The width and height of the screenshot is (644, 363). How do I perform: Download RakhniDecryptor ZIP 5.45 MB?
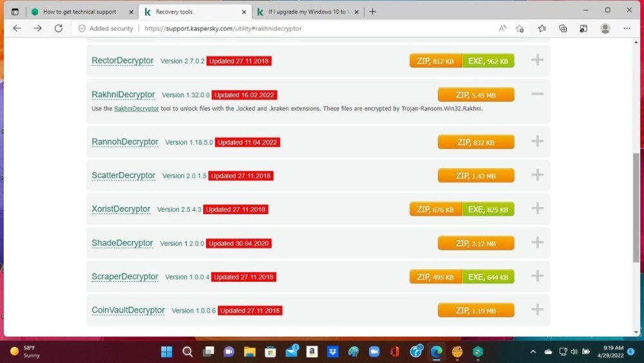[x=476, y=95]
